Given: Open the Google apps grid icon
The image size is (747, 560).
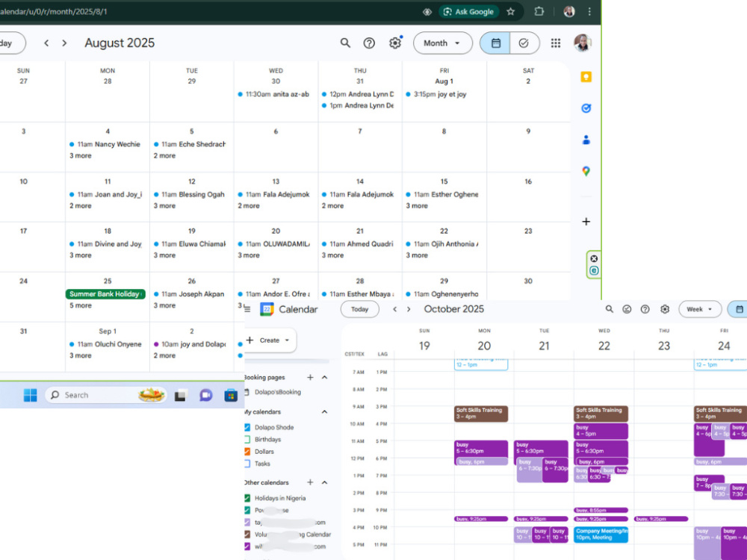Looking at the screenshot, I should (x=556, y=43).
